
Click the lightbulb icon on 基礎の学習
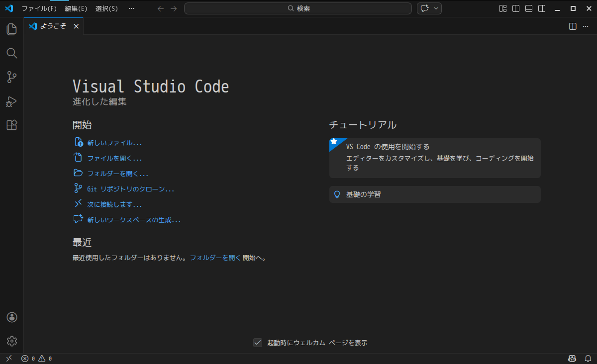[337, 194]
